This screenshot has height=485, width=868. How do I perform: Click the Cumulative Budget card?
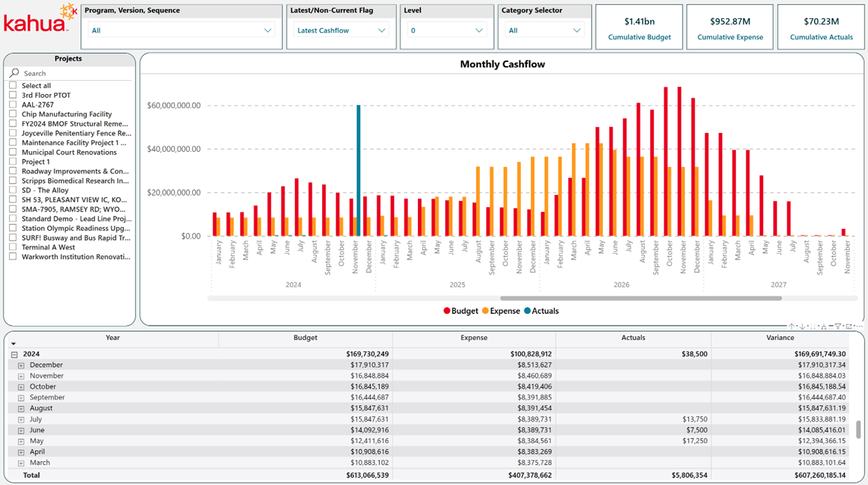[639, 28]
